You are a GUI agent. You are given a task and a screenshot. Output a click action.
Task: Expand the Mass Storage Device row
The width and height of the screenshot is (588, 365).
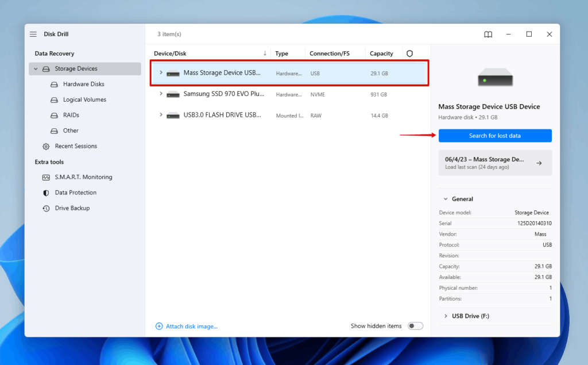click(161, 73)
